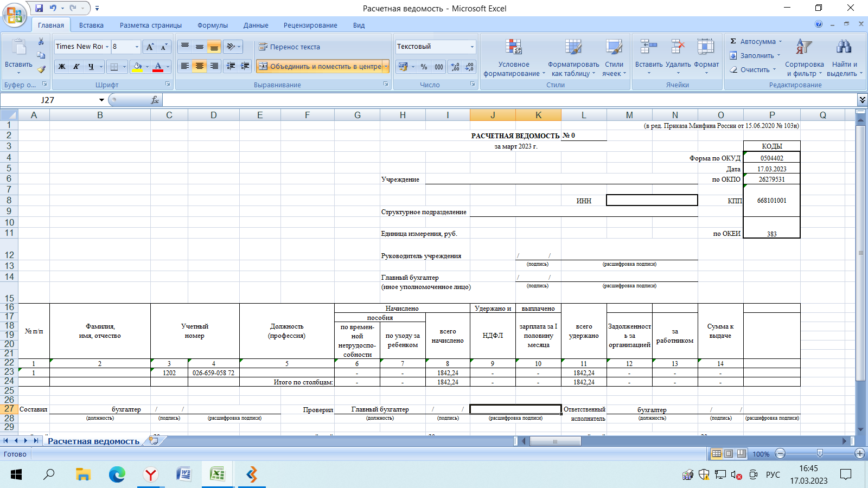Viewport: 868px width, 488px height.
Task: Decrease indent icon
Action: [x=231, y=66]
